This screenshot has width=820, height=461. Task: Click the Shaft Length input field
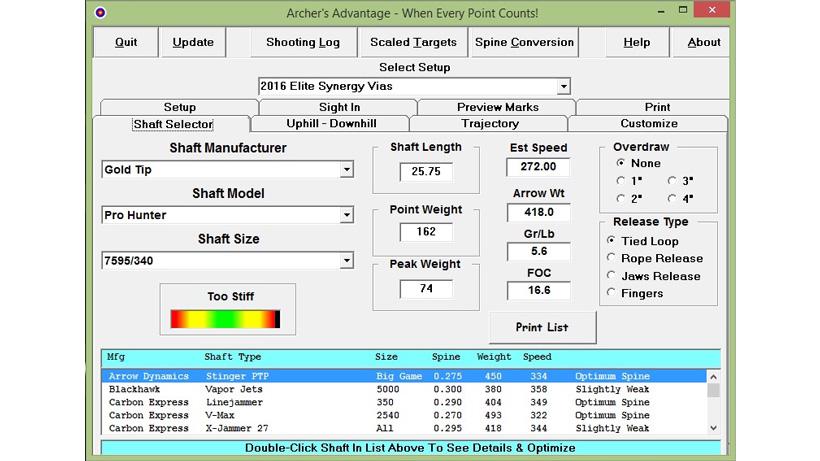(426, 171)
